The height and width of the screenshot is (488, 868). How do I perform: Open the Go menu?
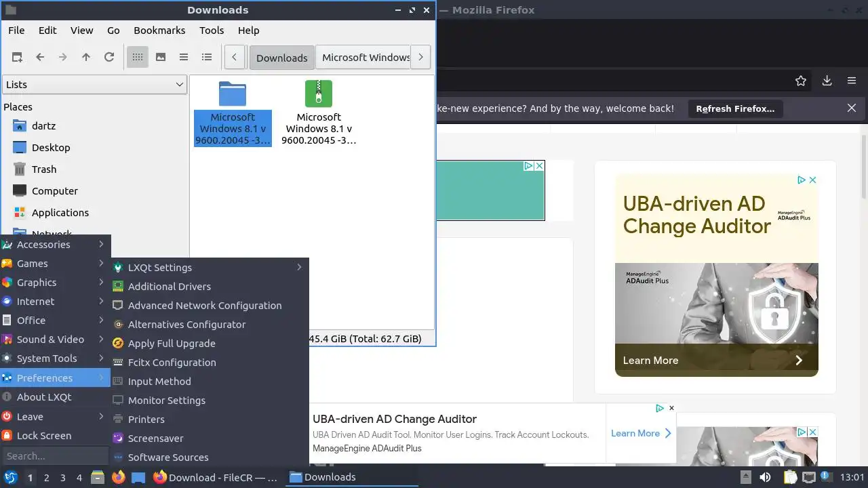(113, 30)
